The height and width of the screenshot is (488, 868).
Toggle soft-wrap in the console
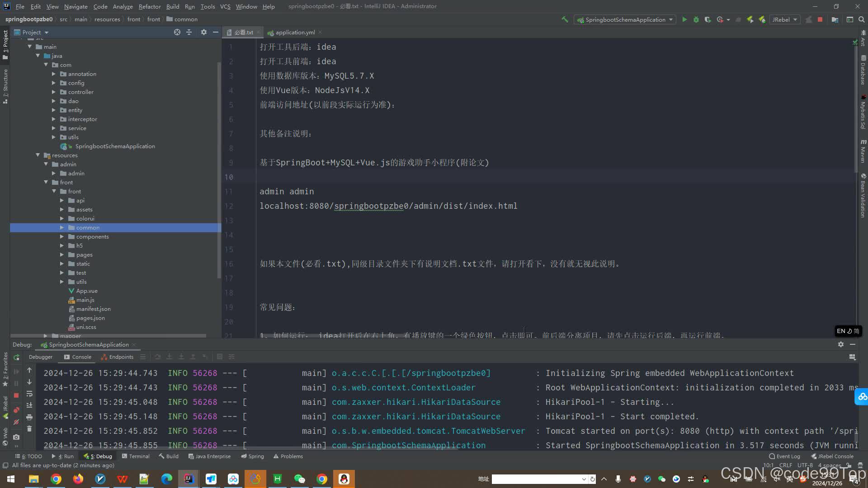click(x=29, y=394)
